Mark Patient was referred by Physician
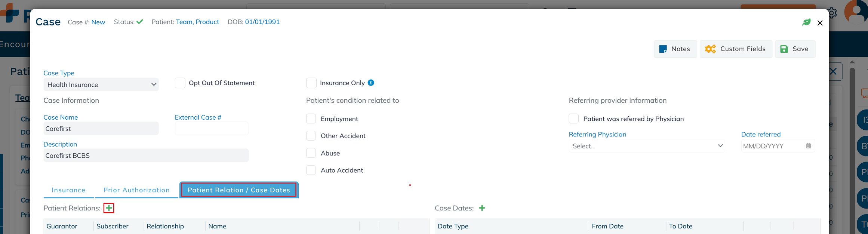The image size is (868, 234). [x=574, y=119]
